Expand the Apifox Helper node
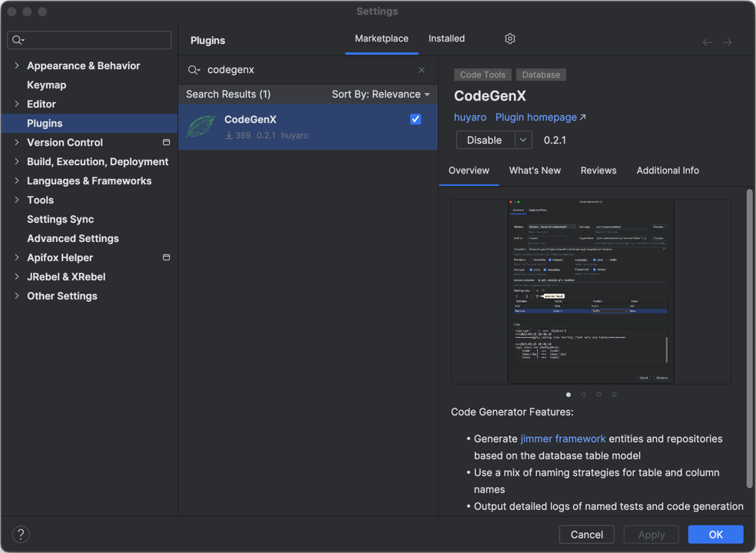The height and width of the screenshot is (553, 756). pos(17,257)
